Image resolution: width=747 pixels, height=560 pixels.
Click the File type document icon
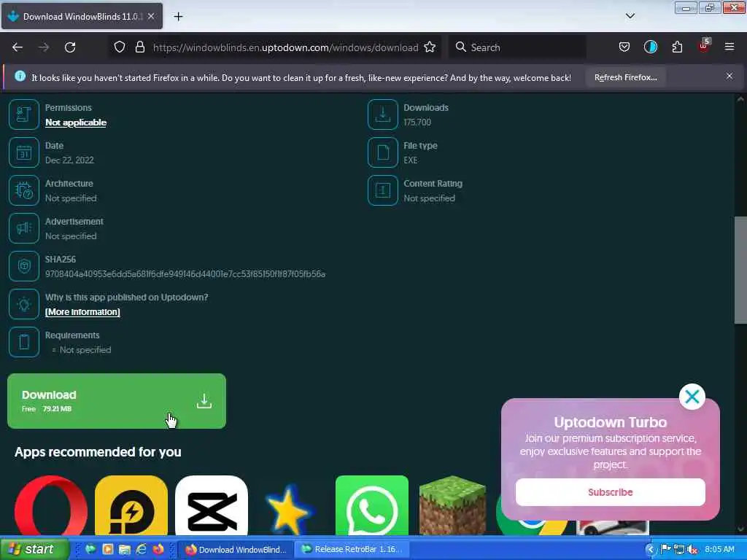coord(382,152)
